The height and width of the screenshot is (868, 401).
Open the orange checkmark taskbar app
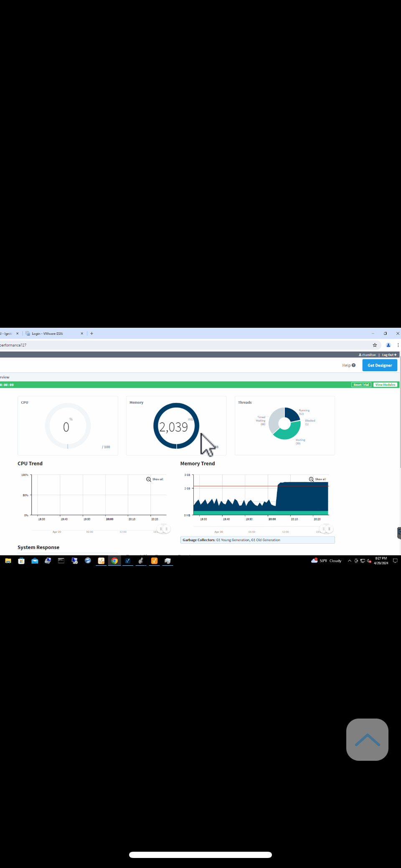[x=154, y=561]
